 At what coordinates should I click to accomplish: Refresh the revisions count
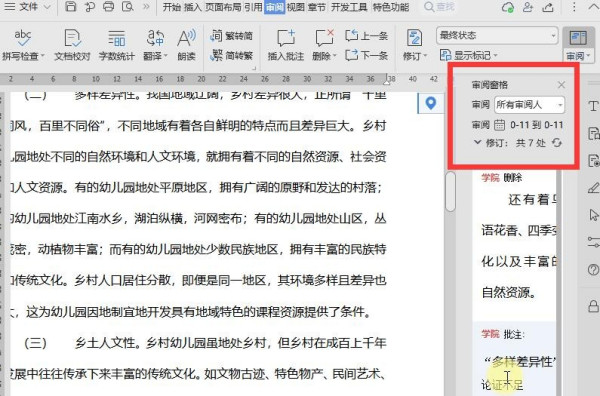557,143
